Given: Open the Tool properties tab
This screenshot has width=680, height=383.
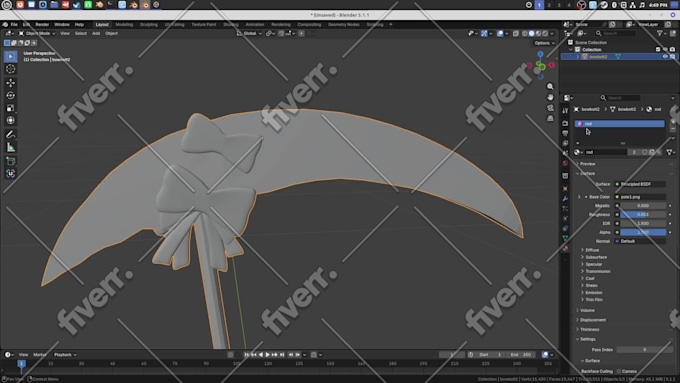Looking at the screenshot, I should [565, 111].
